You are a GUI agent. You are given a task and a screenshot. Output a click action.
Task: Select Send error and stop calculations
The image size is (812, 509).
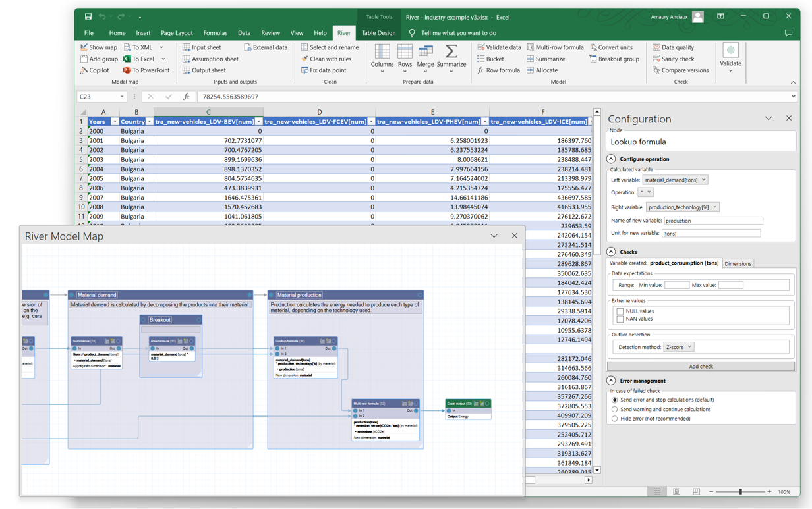[x=614, y=400]
